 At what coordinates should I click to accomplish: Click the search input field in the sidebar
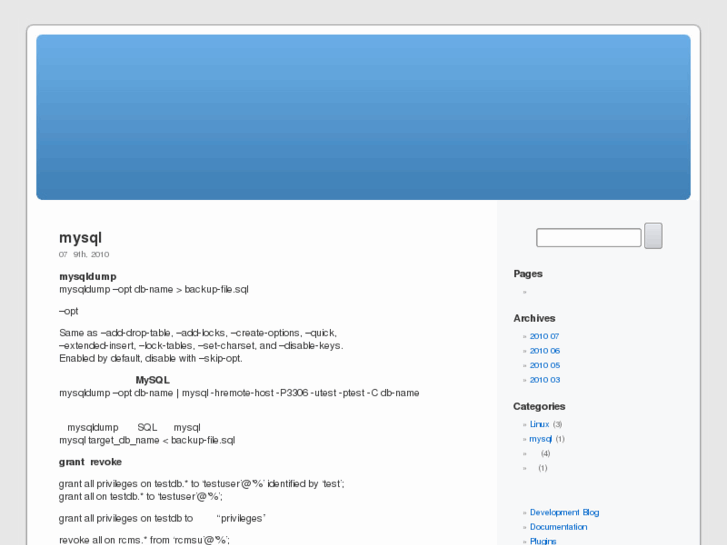(589, 237)
